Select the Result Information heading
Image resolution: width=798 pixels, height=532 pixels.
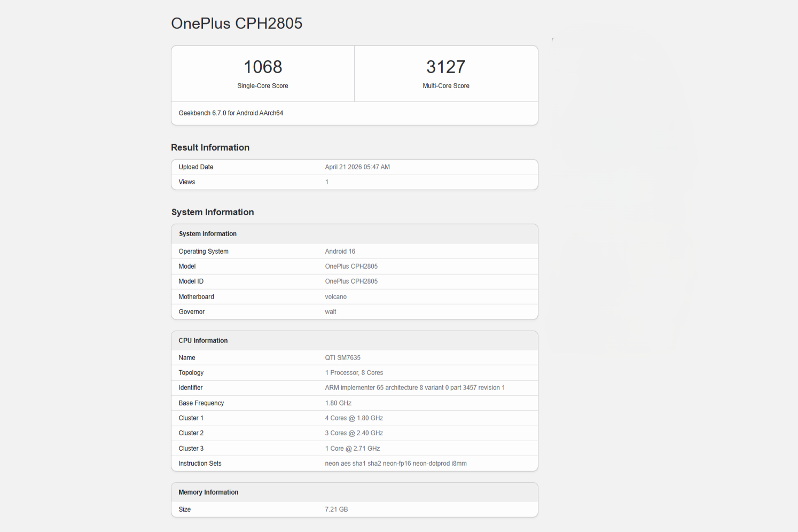210,147
